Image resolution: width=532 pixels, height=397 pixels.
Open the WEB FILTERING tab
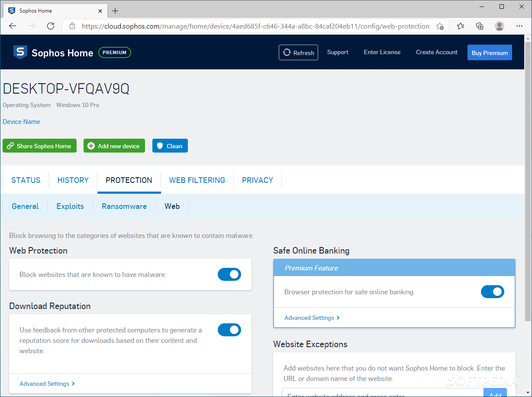197,180
